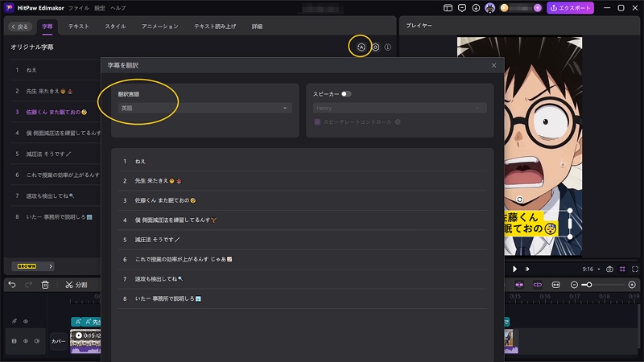The image size is (644, 362).
Task: Click the 戻る back button
Action: [19, 27]
